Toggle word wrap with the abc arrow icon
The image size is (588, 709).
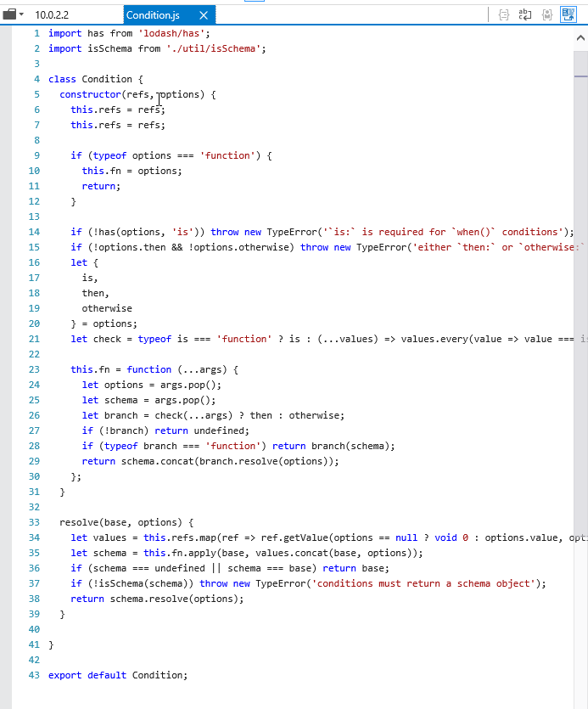tap(525, 15)
